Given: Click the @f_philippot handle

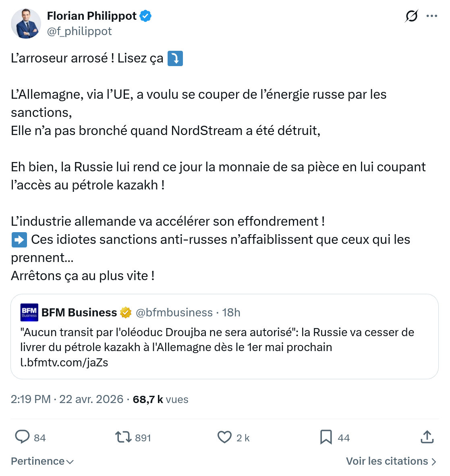Looking at the screenshot, I should pyautogui.click(x=80, y=31).
